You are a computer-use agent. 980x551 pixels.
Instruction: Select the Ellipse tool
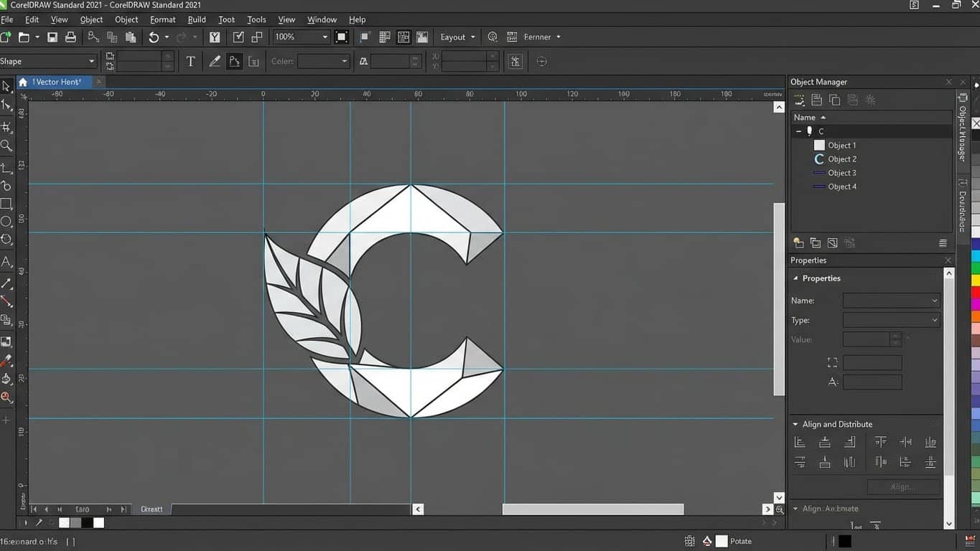point(7,222)
